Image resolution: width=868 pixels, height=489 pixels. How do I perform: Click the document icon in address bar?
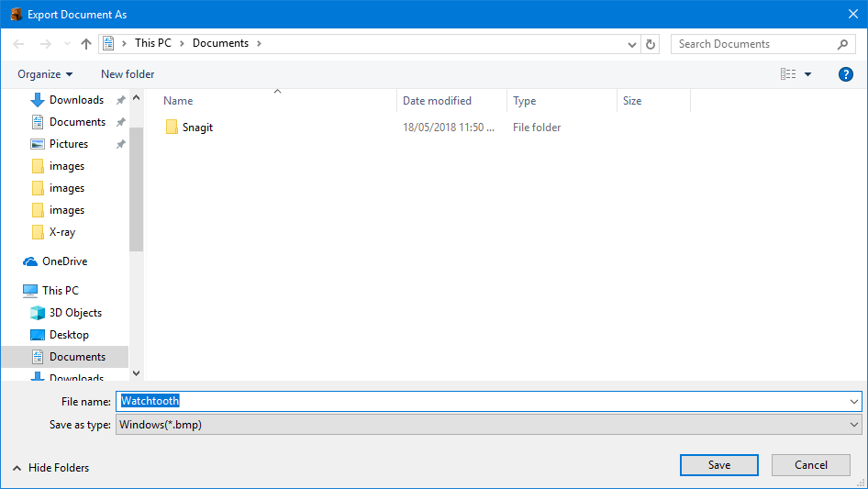tap(108, 43)
